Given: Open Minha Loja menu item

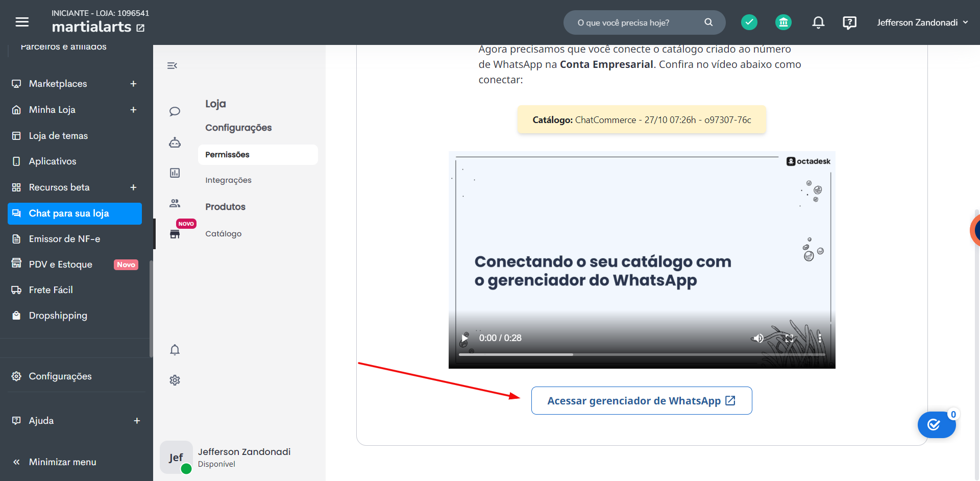Looking at the screenshot, I should coord(75,110).
